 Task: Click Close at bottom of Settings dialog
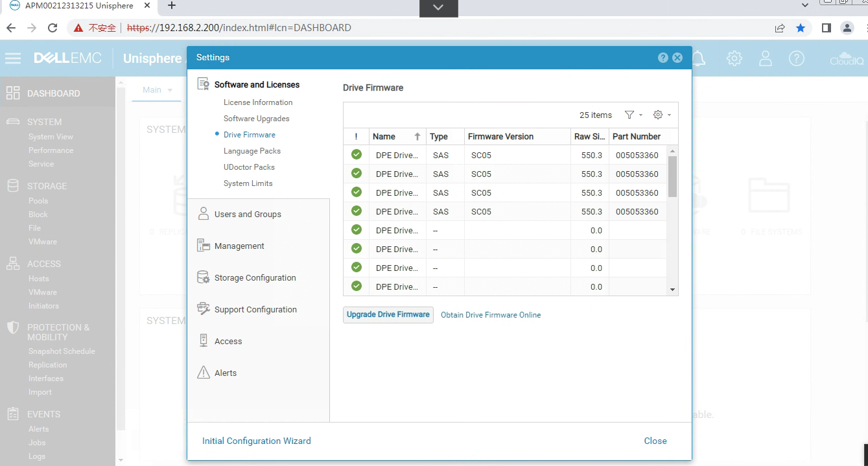[x=655, y=441]
